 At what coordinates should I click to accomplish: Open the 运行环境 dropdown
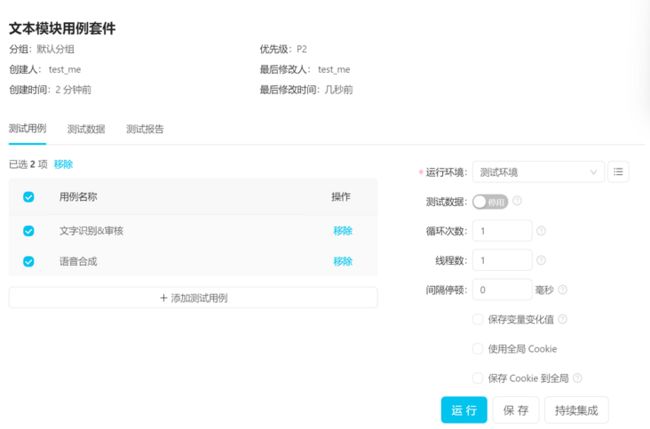tap(538, 172)
